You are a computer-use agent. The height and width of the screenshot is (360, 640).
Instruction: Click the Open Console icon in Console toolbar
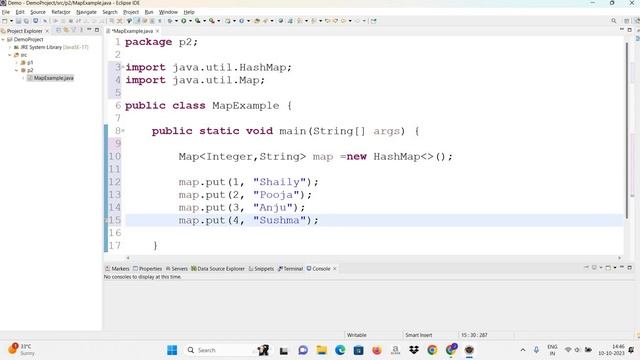pos(608,267)
